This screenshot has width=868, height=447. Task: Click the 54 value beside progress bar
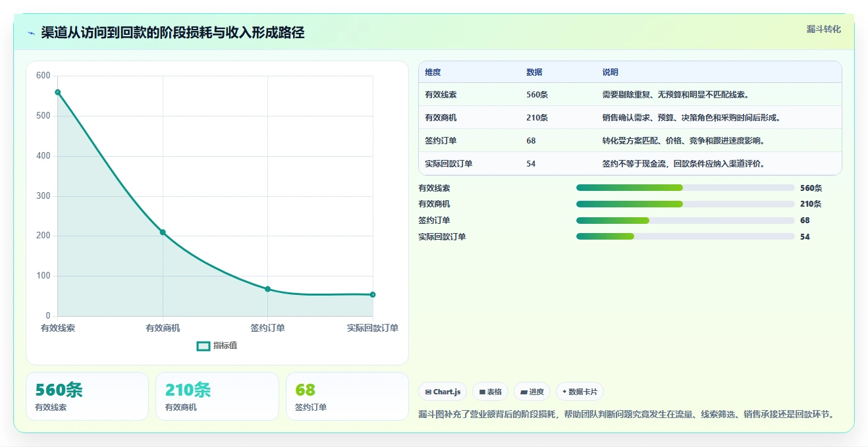click(805, 237)
